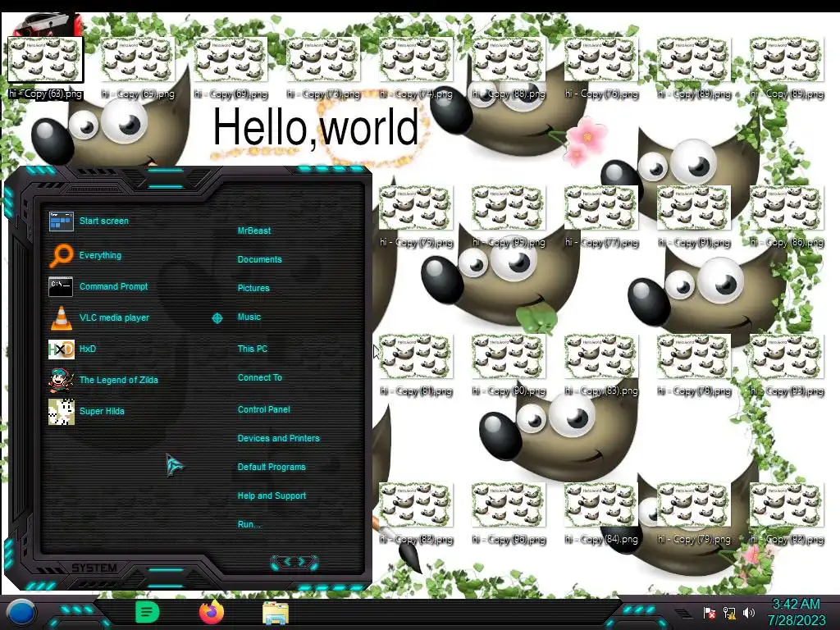Open Default Programs entry
This screenshot has width=840, height=630.
(x=272, y=467)
